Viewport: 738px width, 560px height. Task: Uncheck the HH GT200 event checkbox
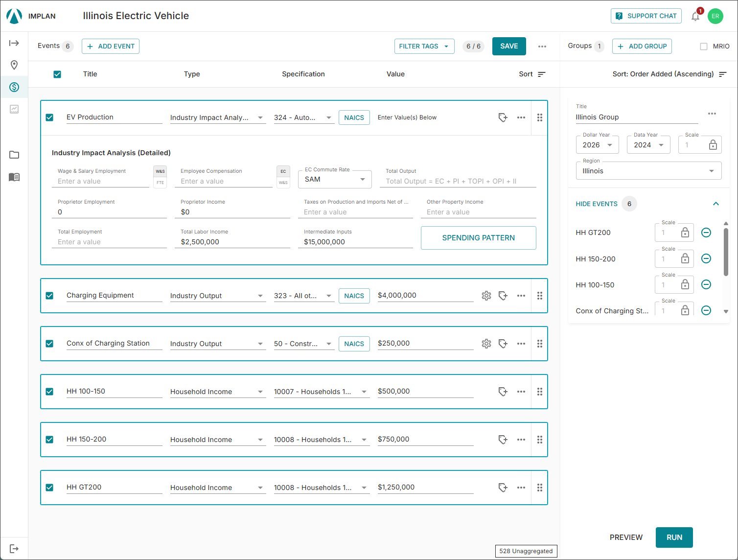click(49, 488)
